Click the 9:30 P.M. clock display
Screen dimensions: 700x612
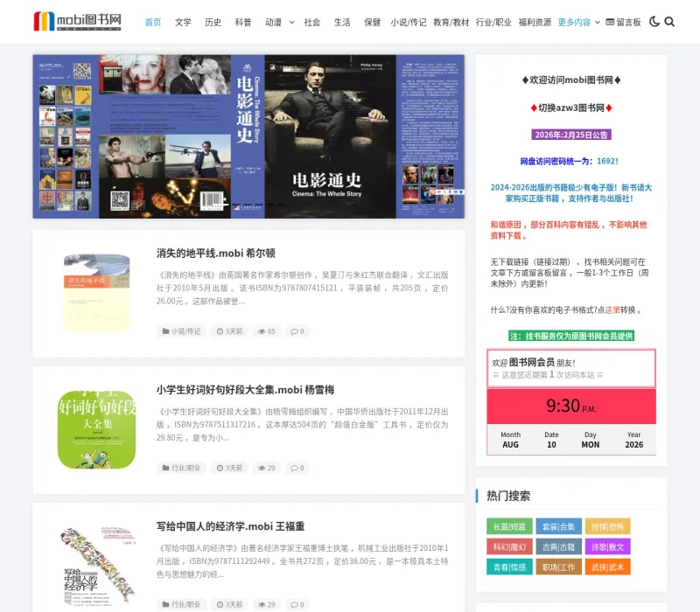(571, 406)
